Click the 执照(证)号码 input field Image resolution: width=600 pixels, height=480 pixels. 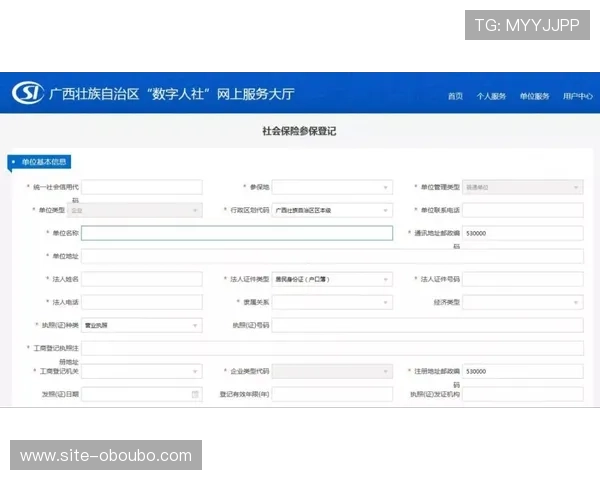[427, 325]
